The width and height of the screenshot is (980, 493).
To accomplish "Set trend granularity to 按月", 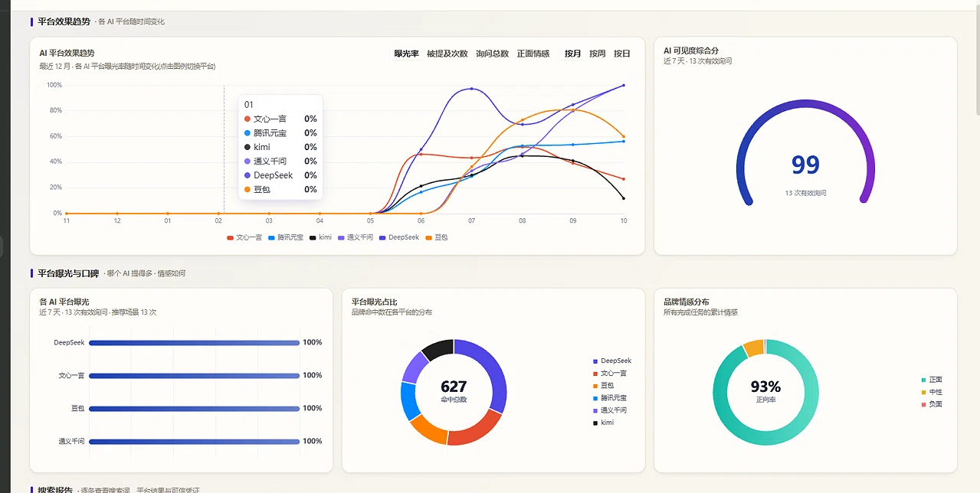I will click(573, 54).
